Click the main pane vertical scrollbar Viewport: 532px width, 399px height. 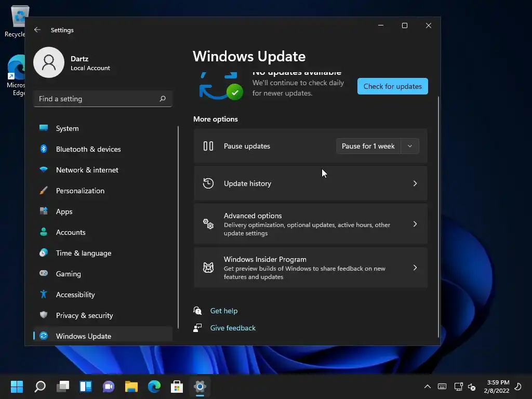438,217
